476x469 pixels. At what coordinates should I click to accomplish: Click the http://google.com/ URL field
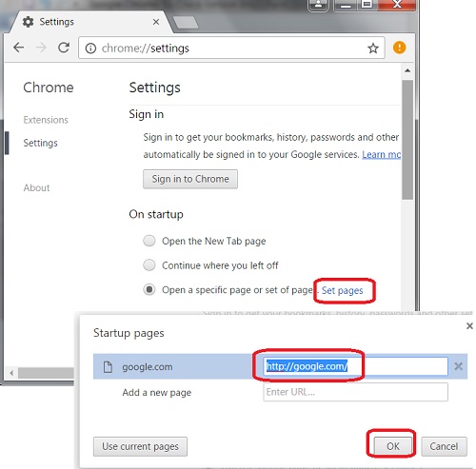click(x=355, y=366)
